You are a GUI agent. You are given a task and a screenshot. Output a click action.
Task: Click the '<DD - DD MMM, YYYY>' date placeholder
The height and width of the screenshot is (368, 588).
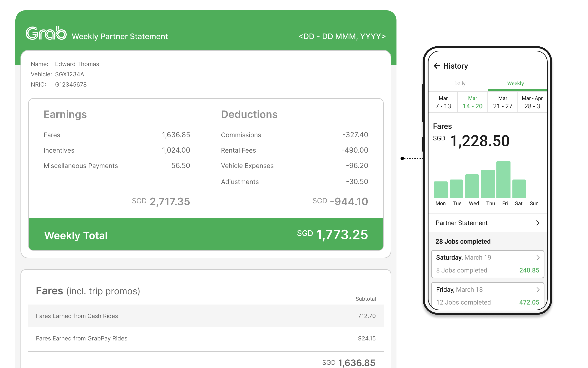(342, 36)
